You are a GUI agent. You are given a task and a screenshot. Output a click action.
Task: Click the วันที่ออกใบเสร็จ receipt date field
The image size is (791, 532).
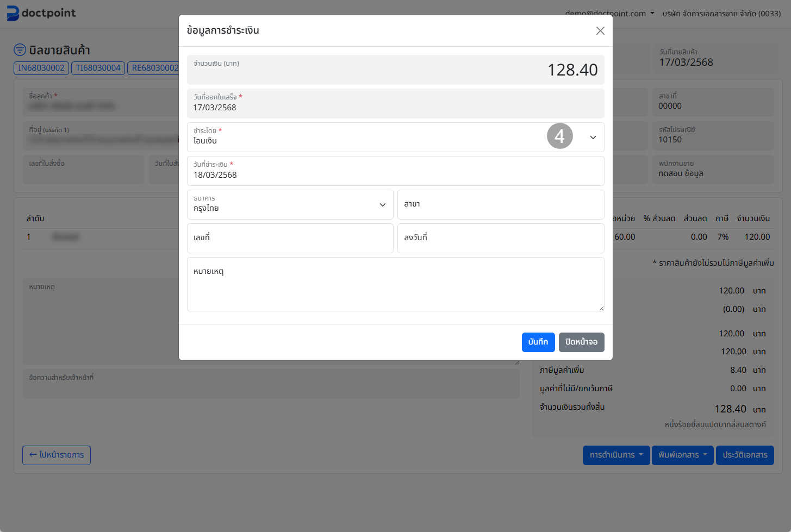395,104
